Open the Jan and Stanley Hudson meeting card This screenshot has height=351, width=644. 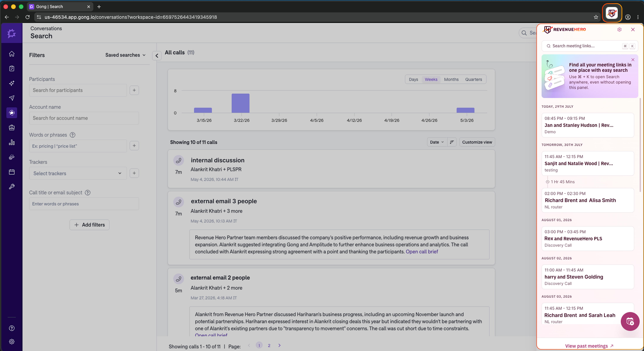pos(588,125)
